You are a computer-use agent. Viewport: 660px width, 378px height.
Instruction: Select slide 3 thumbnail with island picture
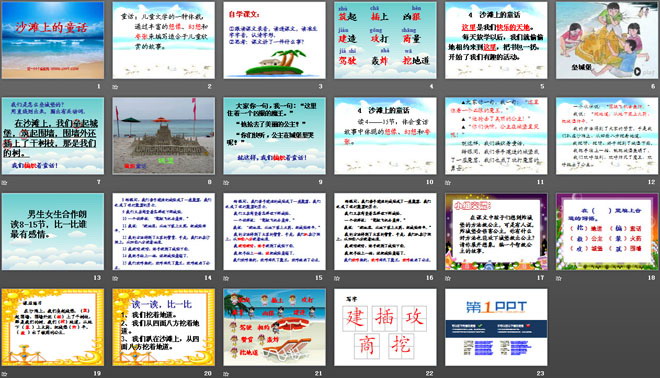[x=274, y=40]
